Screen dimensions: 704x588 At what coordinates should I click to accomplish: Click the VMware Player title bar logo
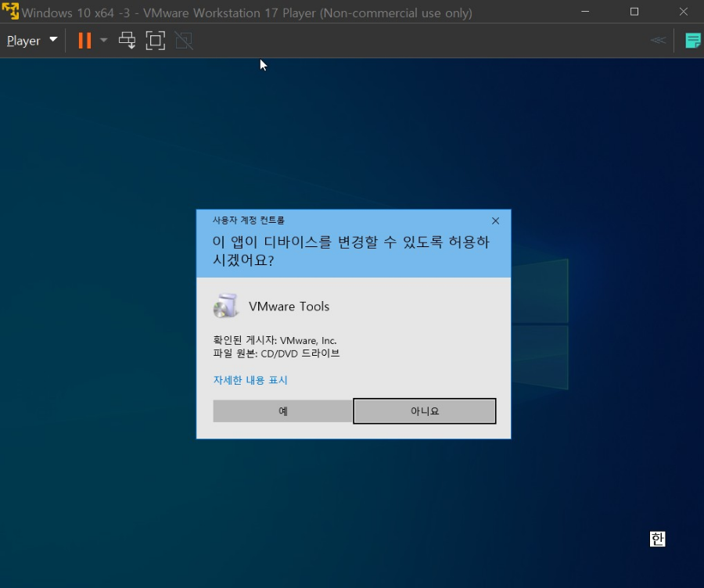(x=10, y=11)
